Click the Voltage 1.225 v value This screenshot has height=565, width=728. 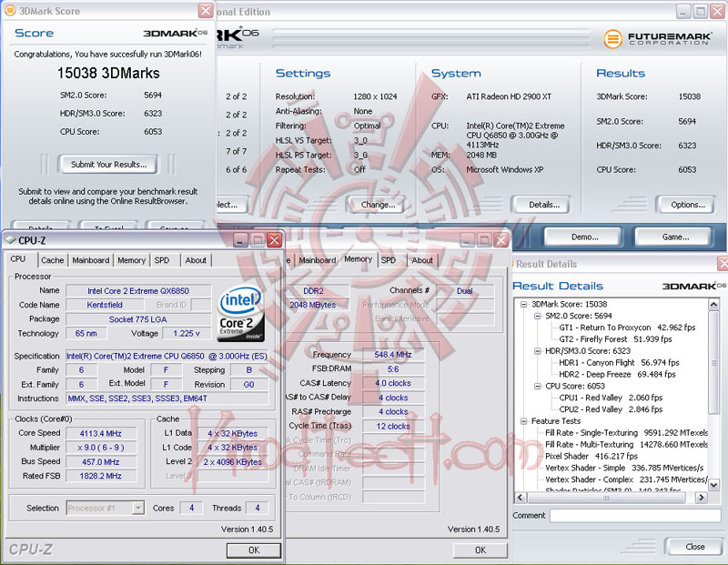pyautogui.click(x=187, y=333)
